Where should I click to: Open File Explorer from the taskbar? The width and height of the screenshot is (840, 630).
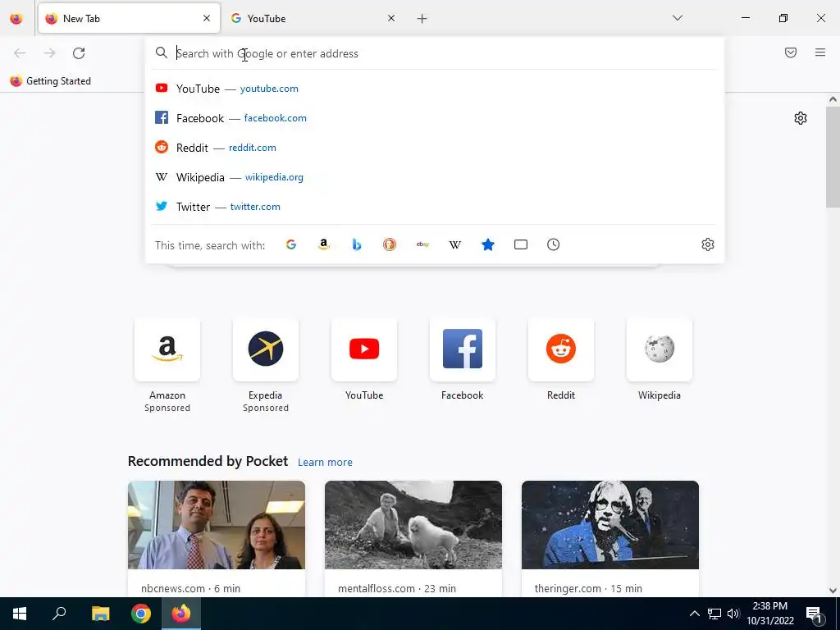tap(100, 614)
